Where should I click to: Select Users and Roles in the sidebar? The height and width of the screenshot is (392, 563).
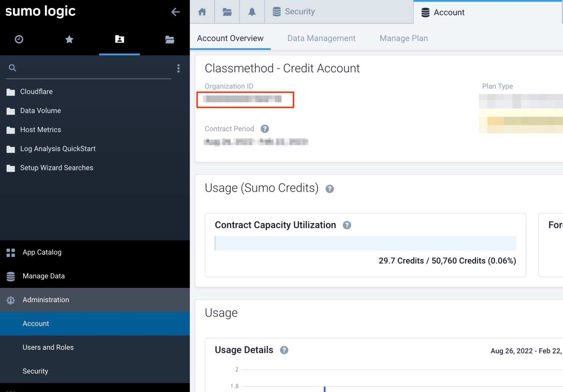pos(48,347)
